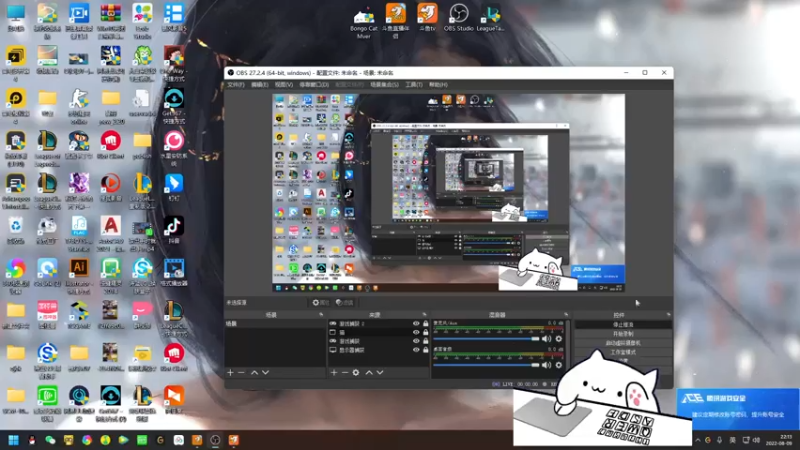Open the 视图(V) menu

point(284,85)
